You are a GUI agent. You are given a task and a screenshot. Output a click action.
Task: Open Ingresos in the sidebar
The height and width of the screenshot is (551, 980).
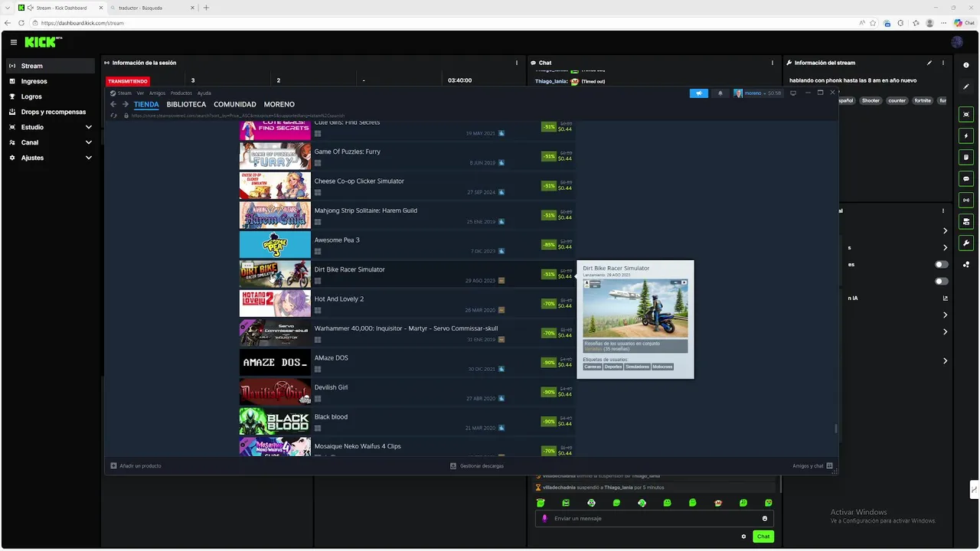pyautogui.click(x=51, y=81)
